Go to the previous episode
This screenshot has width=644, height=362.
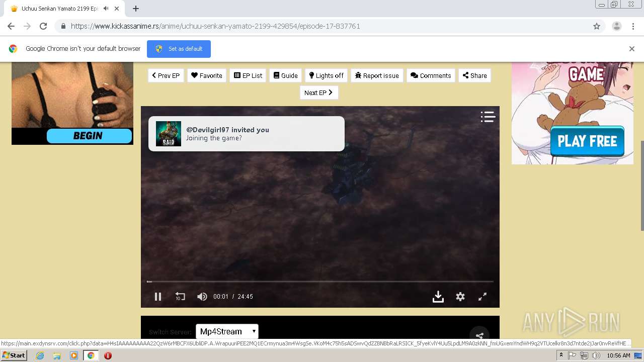point(166,75)
